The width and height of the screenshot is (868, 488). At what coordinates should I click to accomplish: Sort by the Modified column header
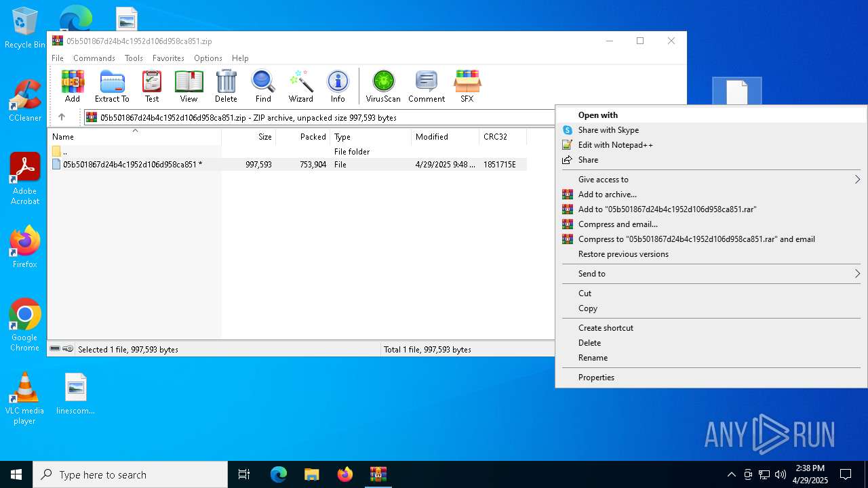445,137
